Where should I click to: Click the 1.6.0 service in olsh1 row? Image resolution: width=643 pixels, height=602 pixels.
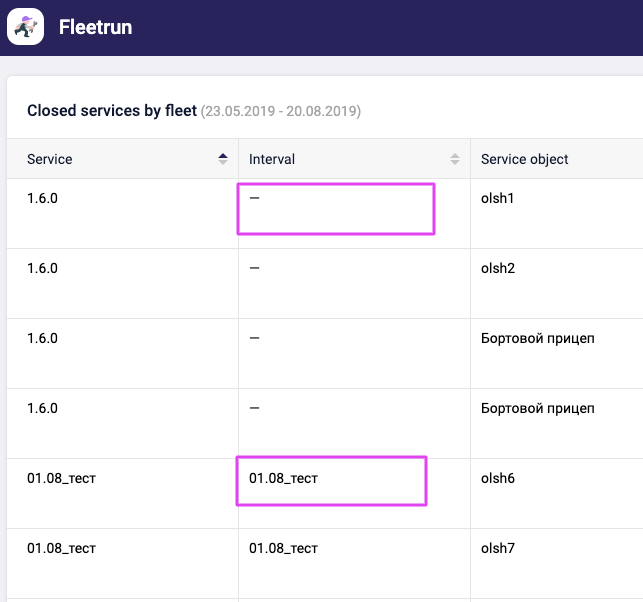coord(42,198)
